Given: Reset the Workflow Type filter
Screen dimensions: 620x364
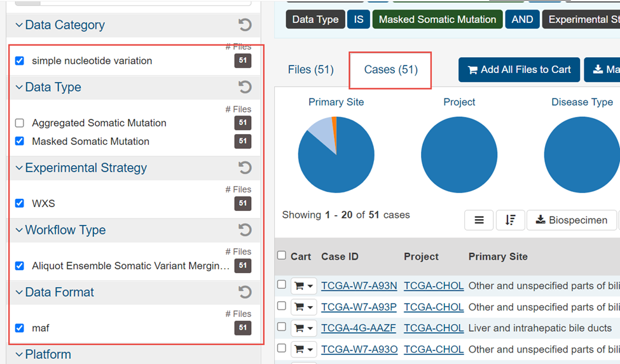Looking at the screenshot, I should (245, 230).
